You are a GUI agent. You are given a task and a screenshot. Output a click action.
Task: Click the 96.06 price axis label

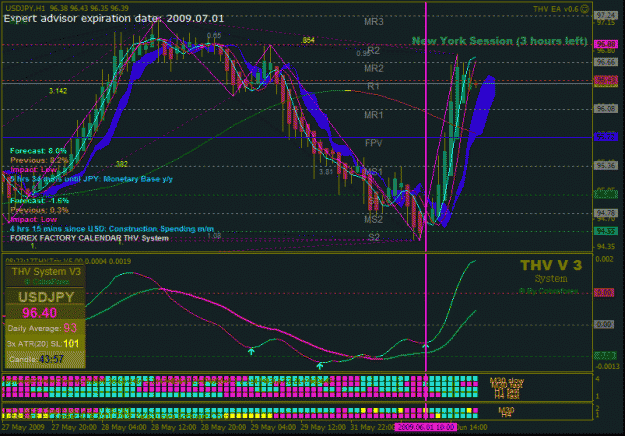(x=606, y=109)
